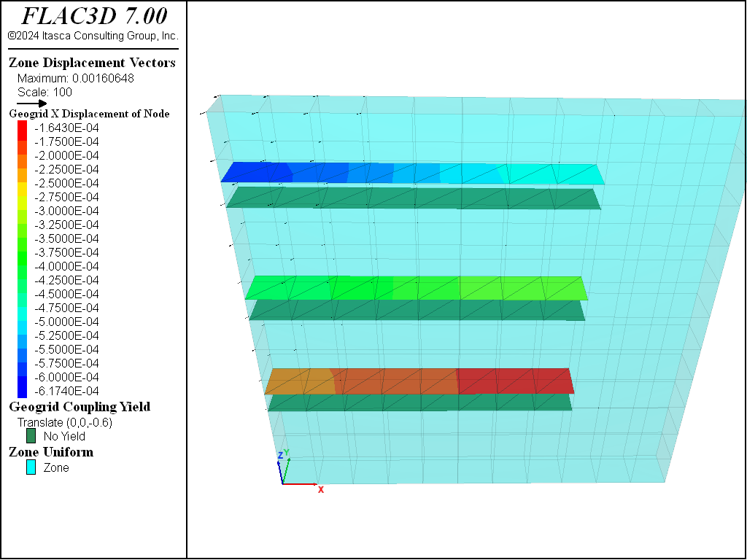Click the -1.7500E-04 legend value
This screenshot has height=560, width=747.
coord(66,142)
